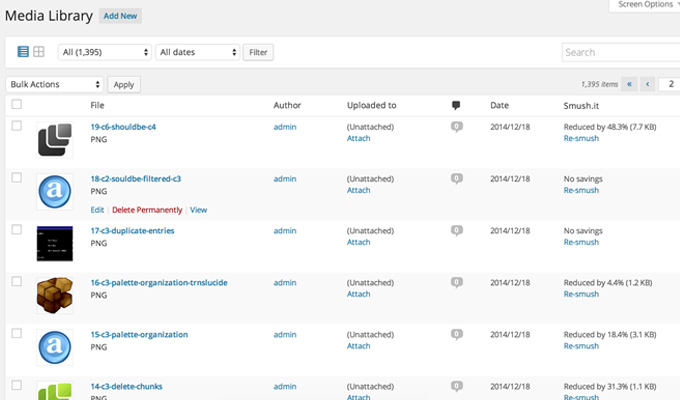Click Attach for 19-c6-shouldbe-c4
This screenshot has width=680, height=400.
click(358, 138)
